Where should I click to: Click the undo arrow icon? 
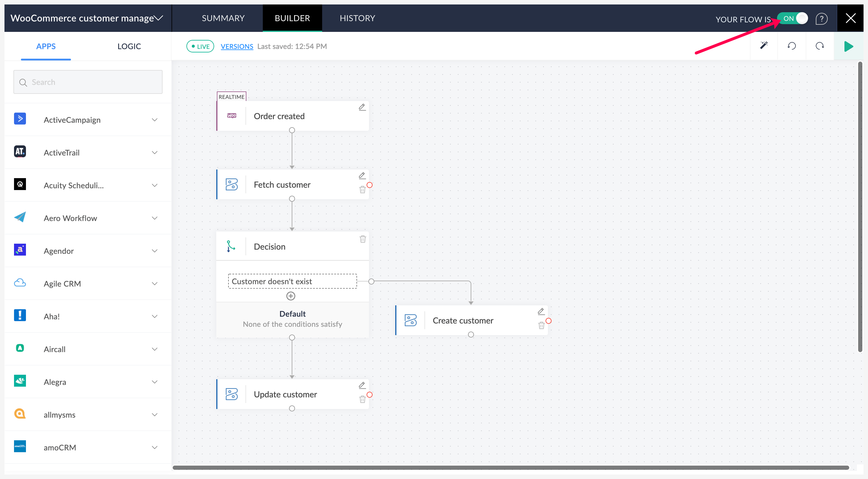pyautogui.click(x=792, y=46)
